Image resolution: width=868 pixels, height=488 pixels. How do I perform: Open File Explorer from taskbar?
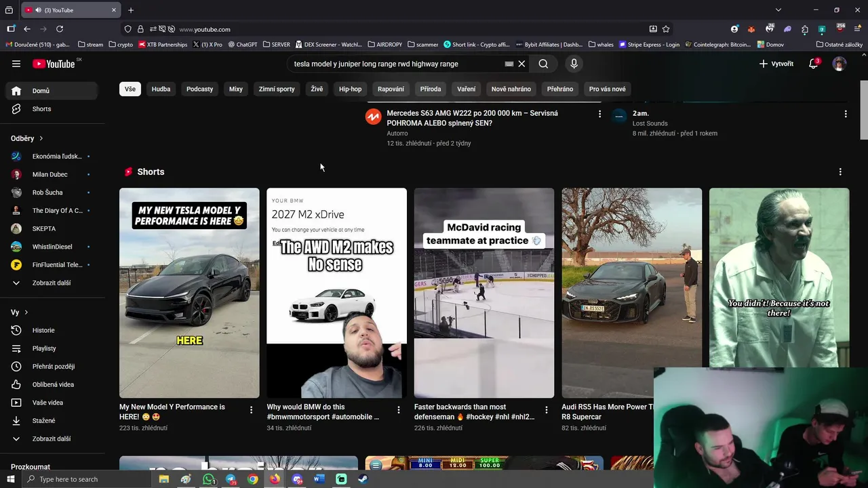tap(163, 479)
